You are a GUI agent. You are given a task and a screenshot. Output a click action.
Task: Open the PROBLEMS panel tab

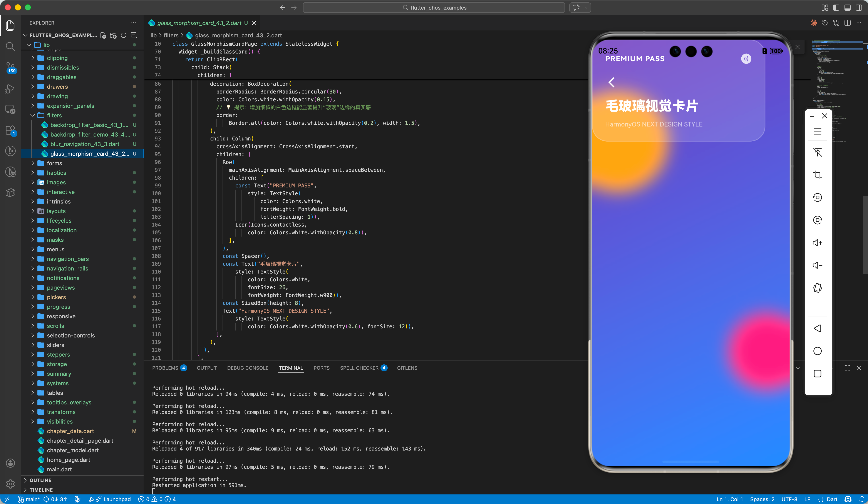165,368
